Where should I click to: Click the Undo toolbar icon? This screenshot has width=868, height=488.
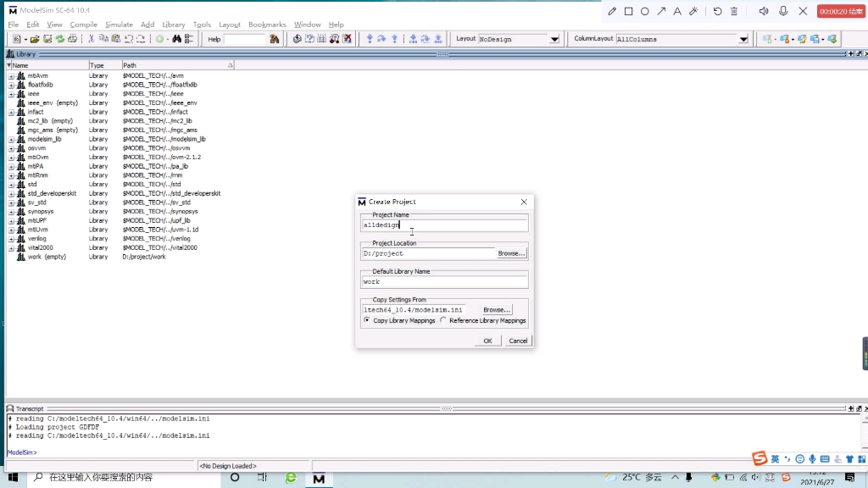[x=129, y=39]
